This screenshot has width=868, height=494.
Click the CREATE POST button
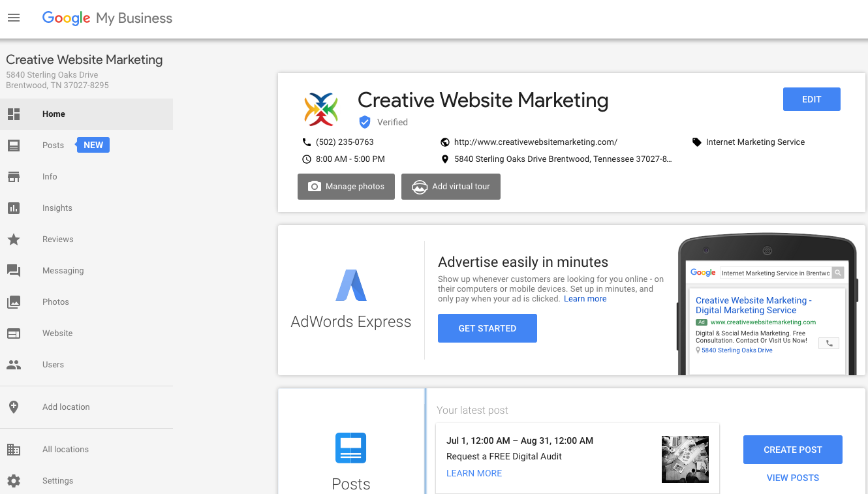(x=793, y=450)
